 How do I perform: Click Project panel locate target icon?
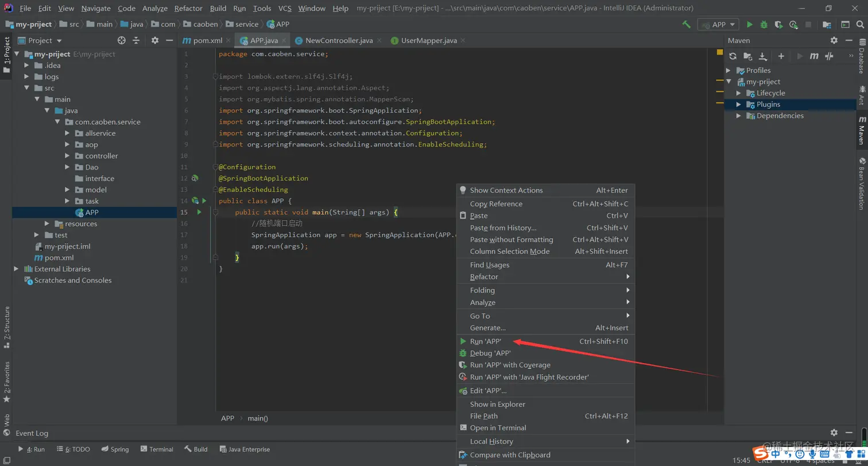coord(121,40)
